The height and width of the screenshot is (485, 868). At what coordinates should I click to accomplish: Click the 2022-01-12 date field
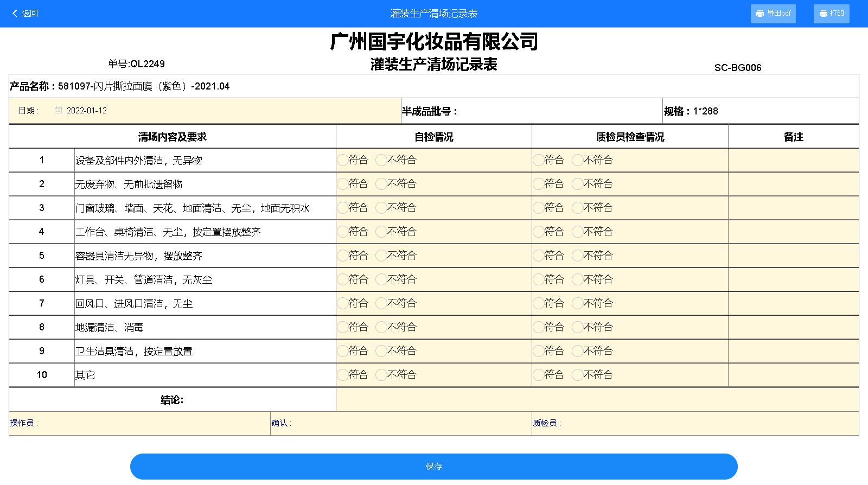pos(87,111)
